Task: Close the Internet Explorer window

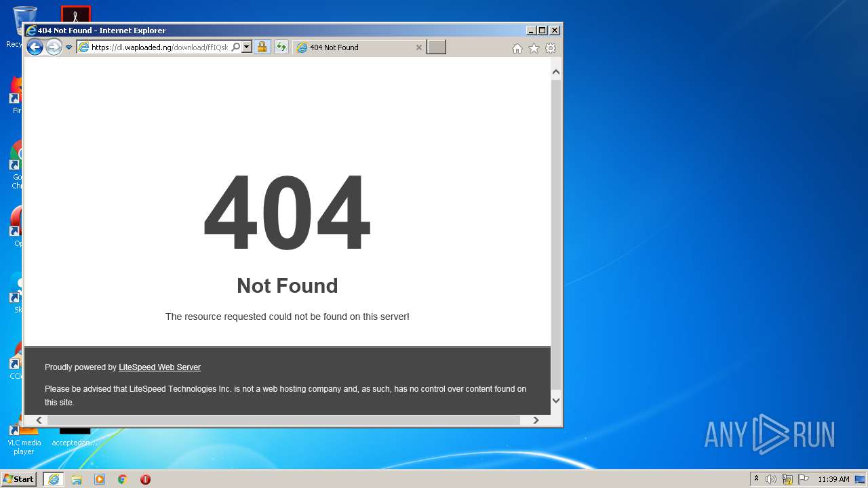Action: [555, 30]
